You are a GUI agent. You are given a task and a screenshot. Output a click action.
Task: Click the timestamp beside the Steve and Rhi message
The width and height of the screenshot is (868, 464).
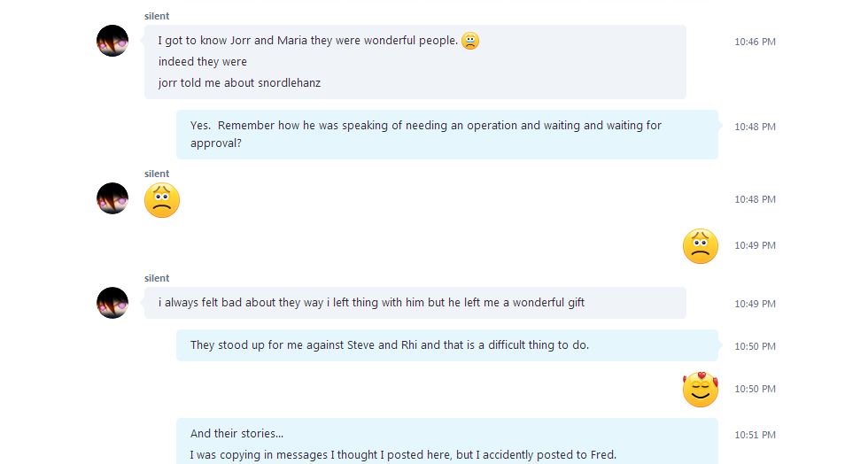click(x=755, y=346)
